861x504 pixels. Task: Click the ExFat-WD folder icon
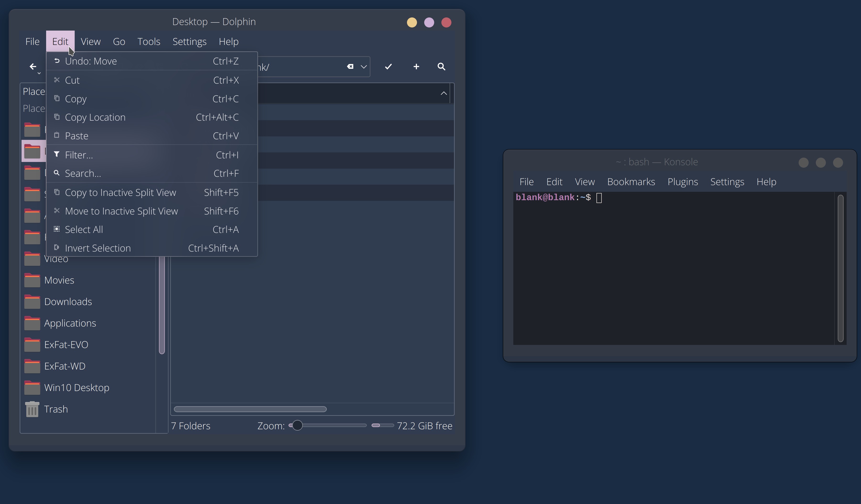(x=32, y=366)
